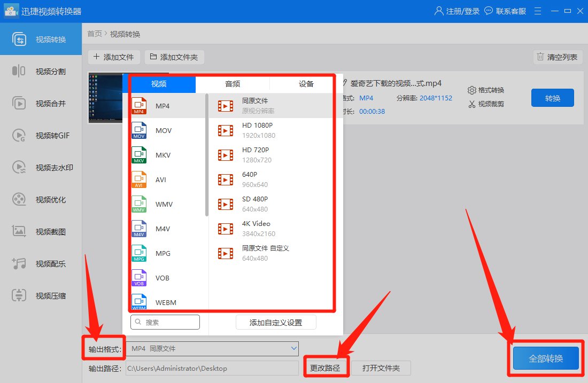Select WEBM as output format
This screenshot has width=588, height=383.
[x=163, y=302]
